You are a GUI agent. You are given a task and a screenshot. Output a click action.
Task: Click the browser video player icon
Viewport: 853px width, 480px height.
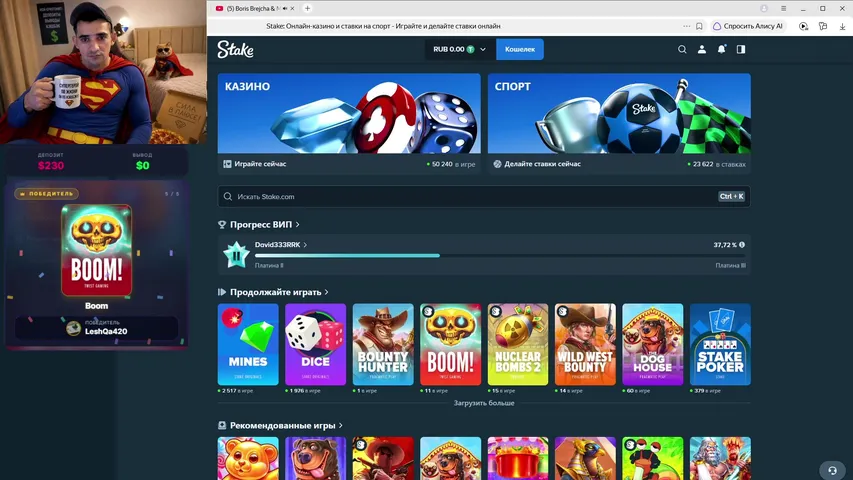803,26
